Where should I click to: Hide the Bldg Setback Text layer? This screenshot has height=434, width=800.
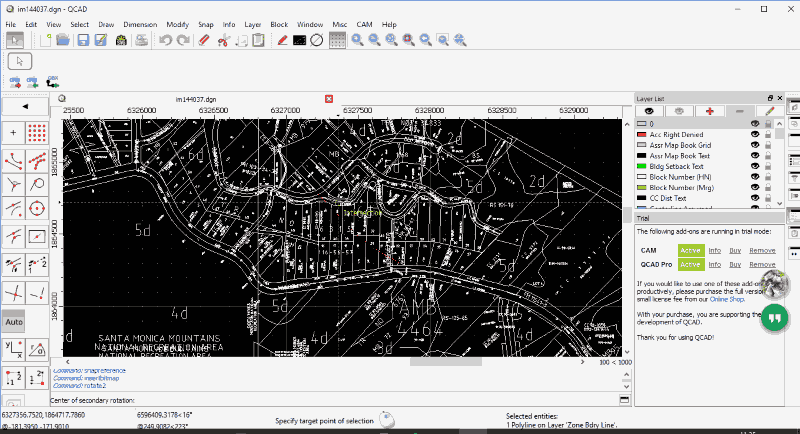(x=755, y=166)
